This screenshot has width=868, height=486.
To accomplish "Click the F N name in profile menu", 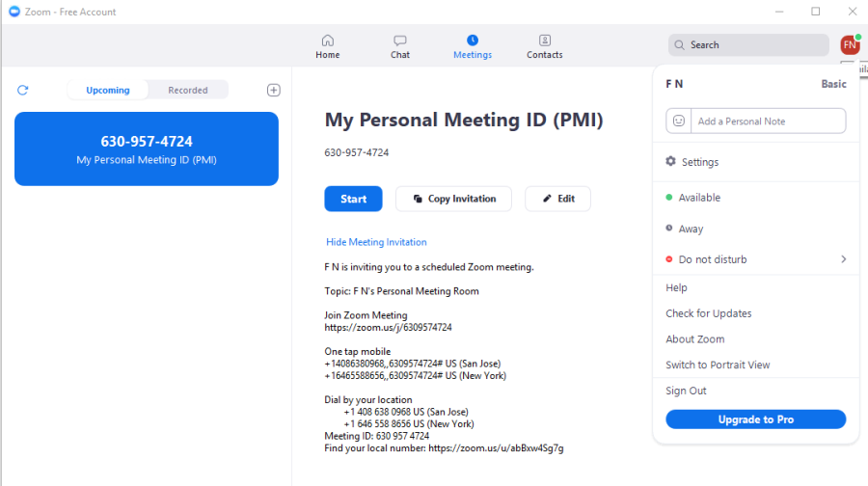I will tap(674, 84).
